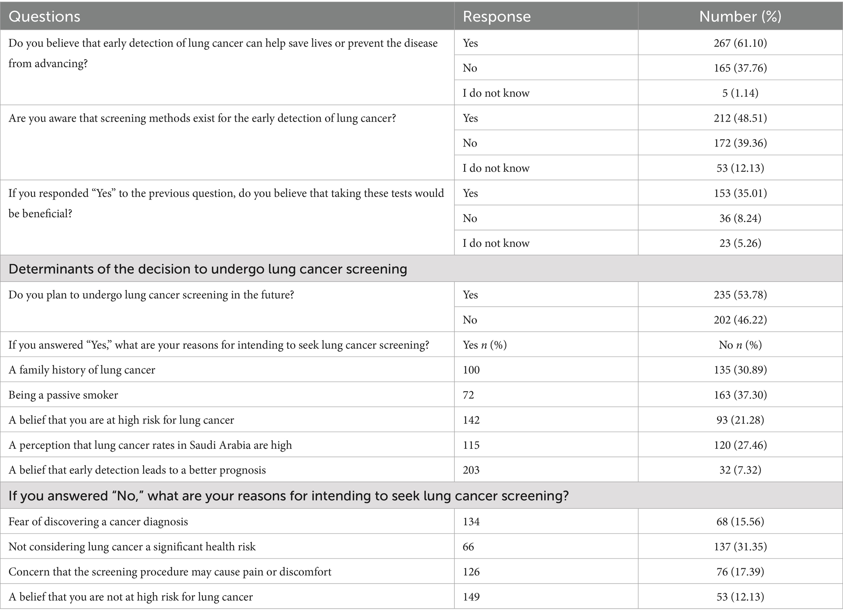Click the "Determinants of the decision" section heading
Screen dimensions: 843x616
208,269
